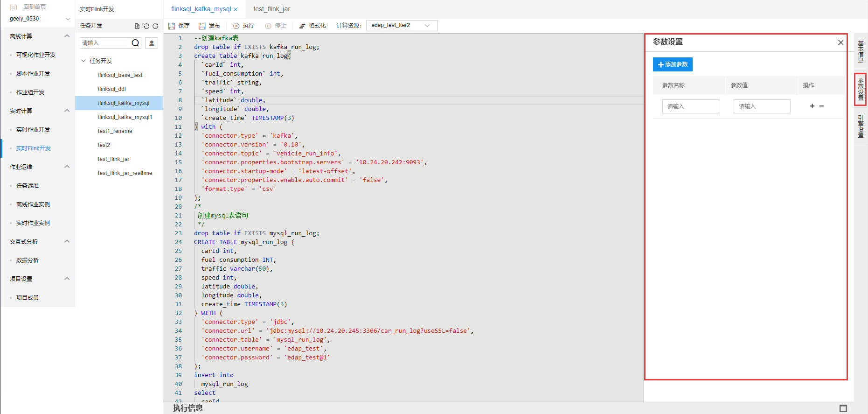Image resolution: width=868 pixels, height=414 pixels.
Task: Click line number 39 in the gutter
Action: point(178,375)
